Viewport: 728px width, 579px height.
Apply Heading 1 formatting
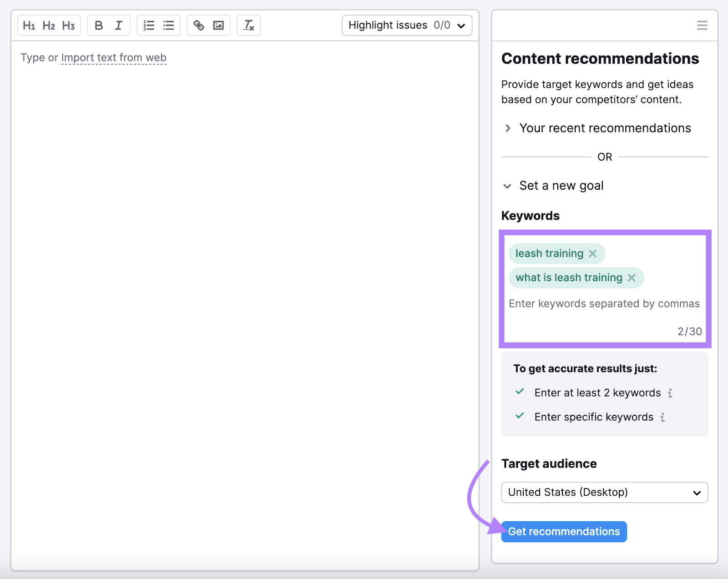tap(29, 25)
